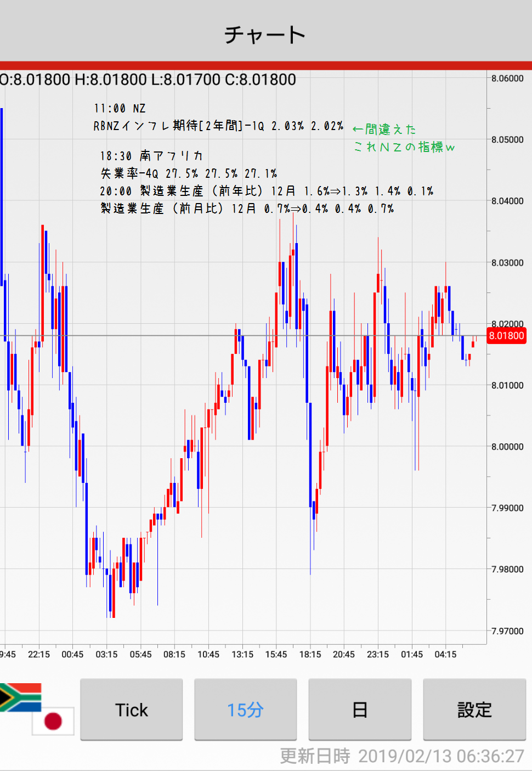Select the 15分 timeframe
The width and height of the screenshot is (532, 771).
246,710
